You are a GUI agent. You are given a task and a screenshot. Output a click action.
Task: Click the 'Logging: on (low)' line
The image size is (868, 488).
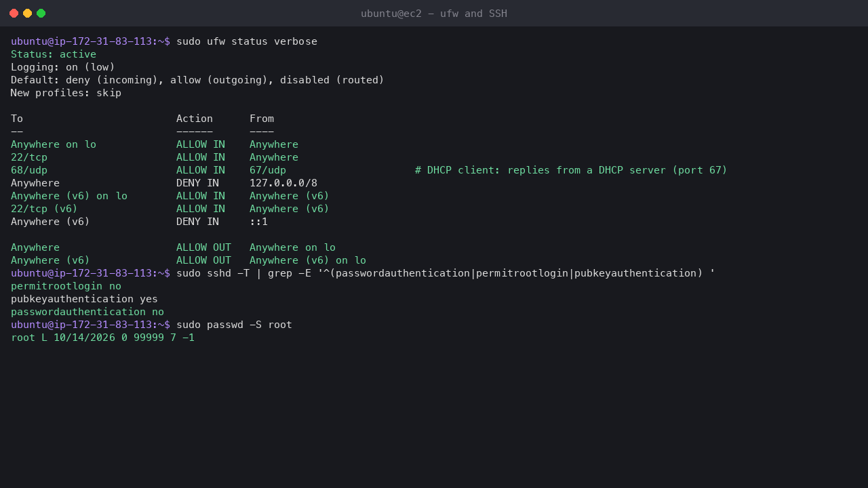pos(63,67)
